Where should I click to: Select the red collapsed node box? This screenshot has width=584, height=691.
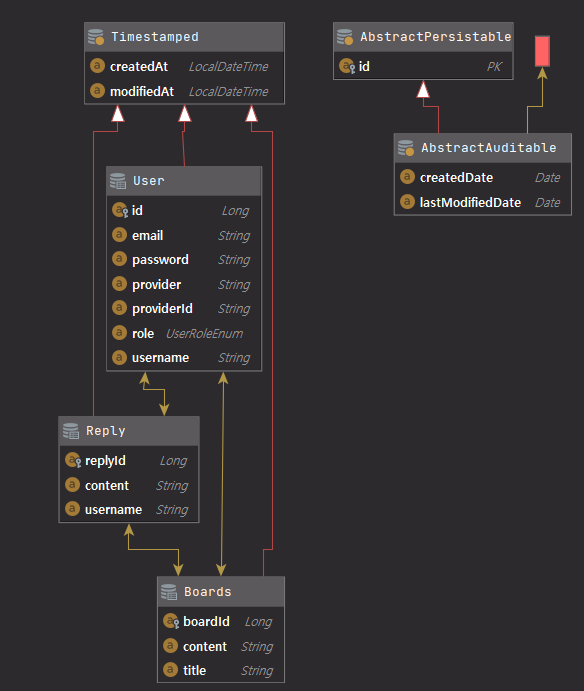[x=542, y=51]
